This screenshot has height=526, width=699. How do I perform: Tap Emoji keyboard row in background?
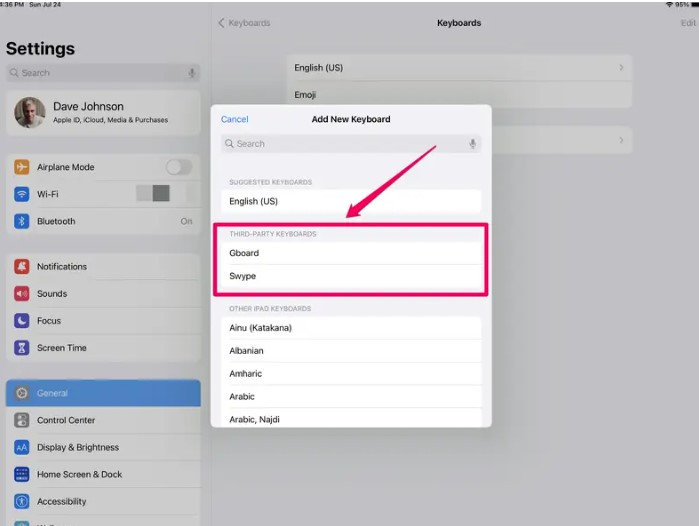(x=459, y=95)
